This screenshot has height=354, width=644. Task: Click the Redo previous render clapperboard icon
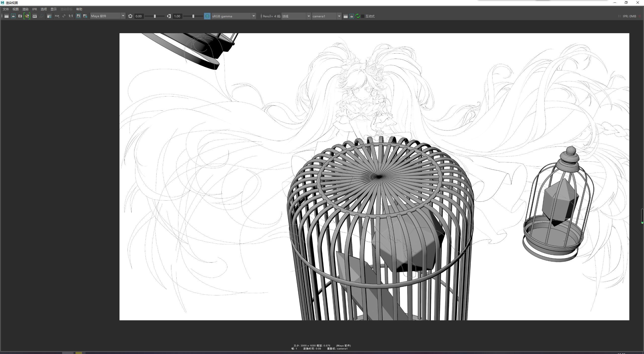coord(7,16)
